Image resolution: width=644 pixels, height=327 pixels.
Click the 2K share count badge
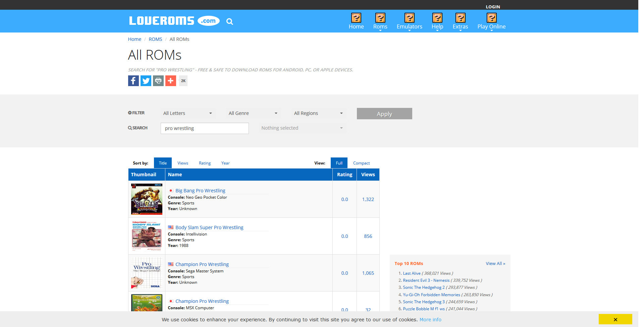tap(183, 81)
